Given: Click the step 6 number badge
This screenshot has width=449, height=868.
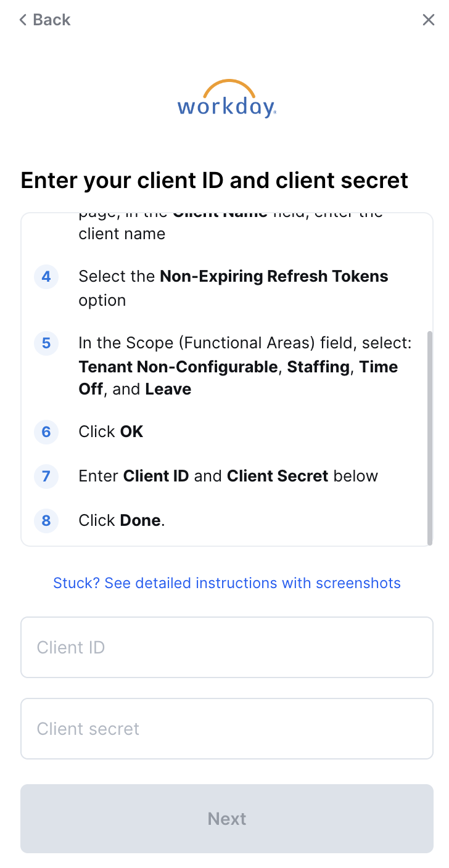Looking at the screenshot, I should pos(46,432).
